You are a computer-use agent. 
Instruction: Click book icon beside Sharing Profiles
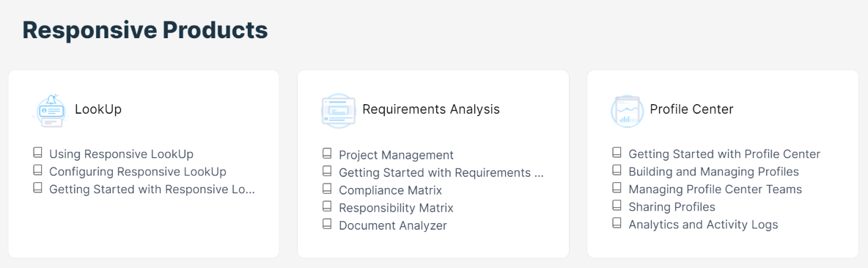tap(617, 205)
